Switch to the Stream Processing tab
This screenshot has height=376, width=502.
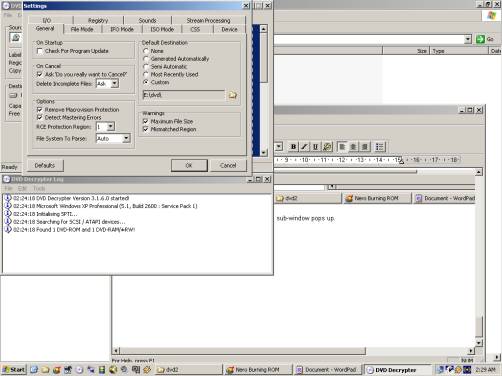pyautogui.click(x=208, y=20)
